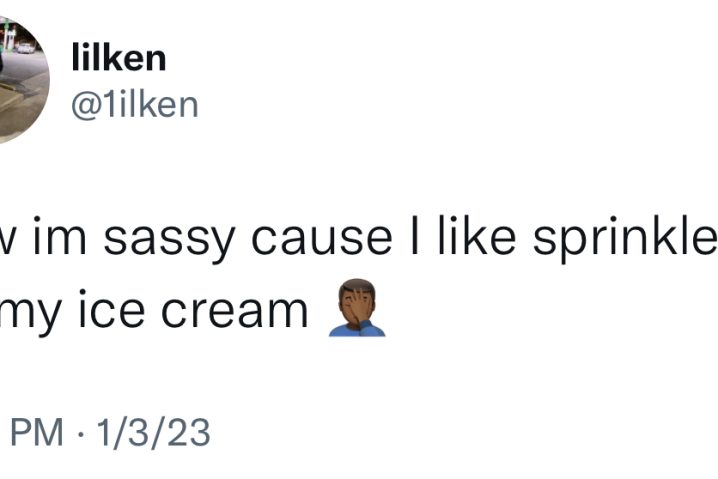Click the word sassy in the tweet
This screenshot has height=479, width=718.
point(169,240)
